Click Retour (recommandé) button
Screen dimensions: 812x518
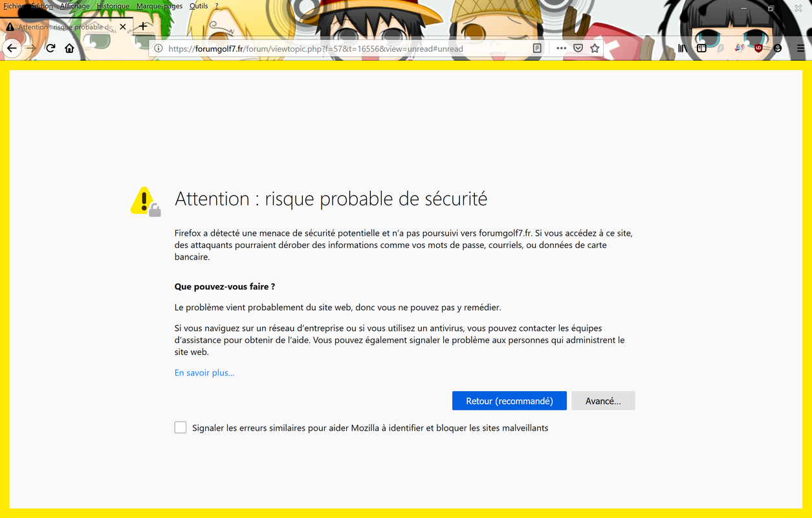coord(509,401)
